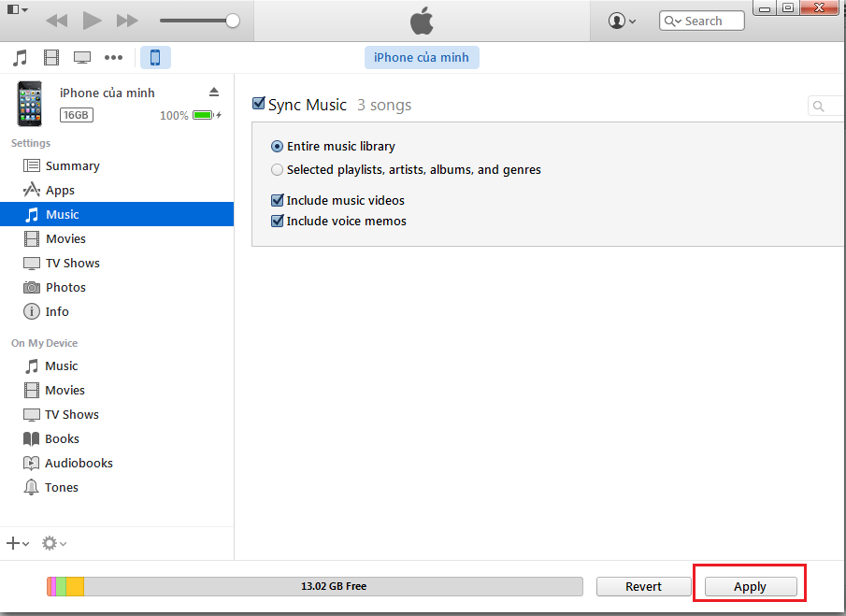Select the iPhone device button icon

point(155,58)
